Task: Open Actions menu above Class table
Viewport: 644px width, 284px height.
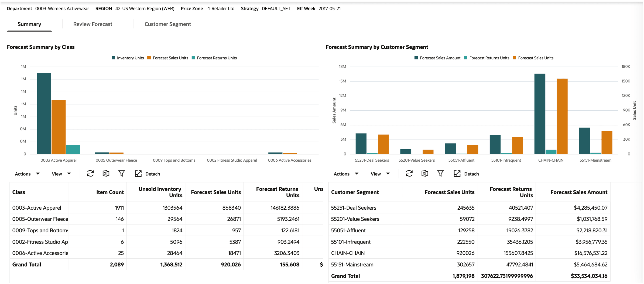Action: (x=27, y=174)
